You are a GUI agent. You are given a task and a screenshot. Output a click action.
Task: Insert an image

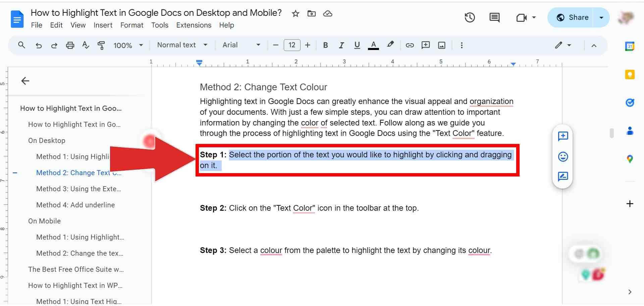(x=441, y=45)
